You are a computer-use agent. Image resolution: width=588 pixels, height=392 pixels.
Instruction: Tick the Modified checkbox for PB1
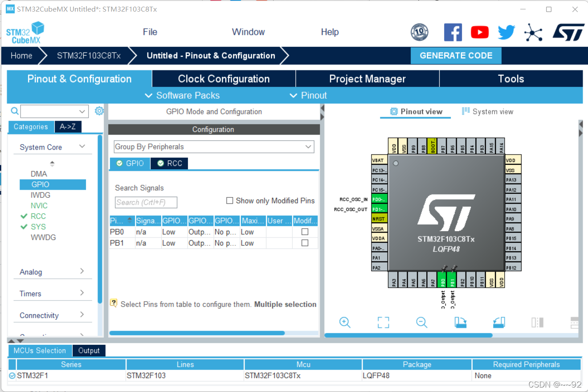pos(305,243)
